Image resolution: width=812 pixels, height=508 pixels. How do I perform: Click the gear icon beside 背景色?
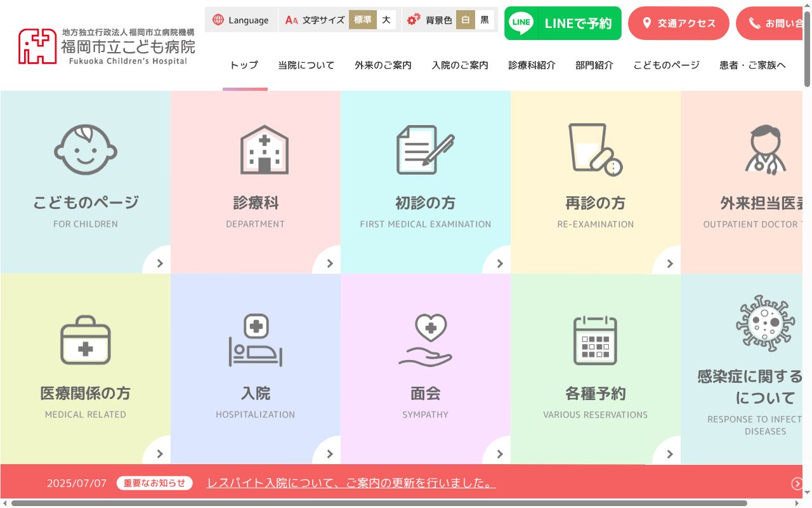(x=414, y=20)
